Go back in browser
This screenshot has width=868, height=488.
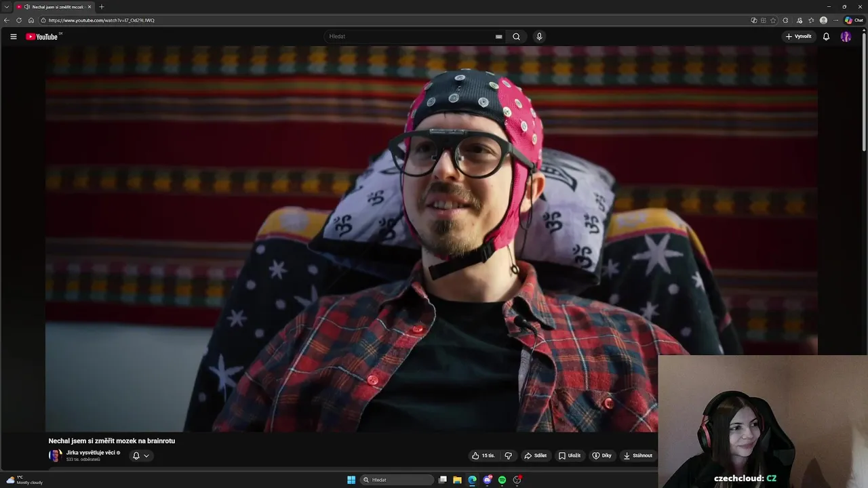point(7,20)
